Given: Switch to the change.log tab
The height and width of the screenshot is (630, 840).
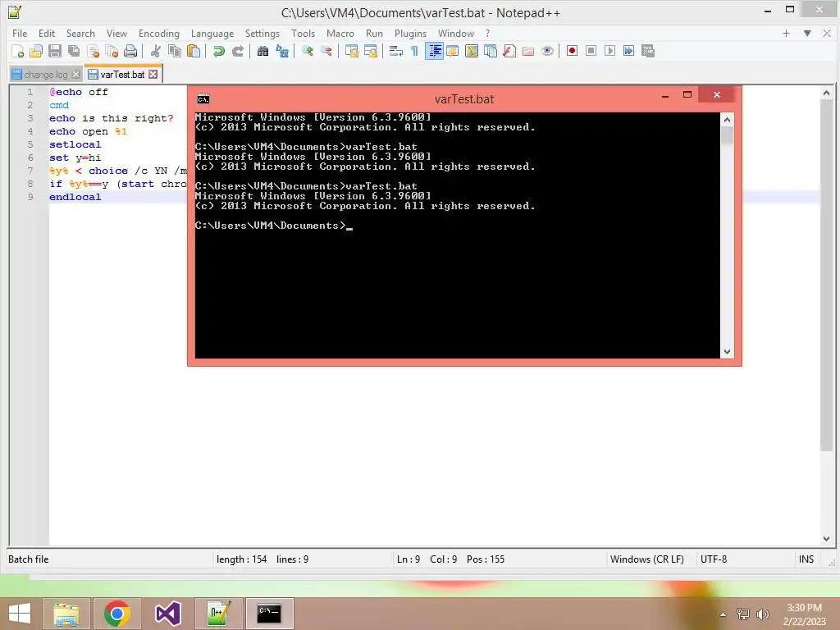Looking at the screenshot, I should pyautogui.click(x=45, y=75).
